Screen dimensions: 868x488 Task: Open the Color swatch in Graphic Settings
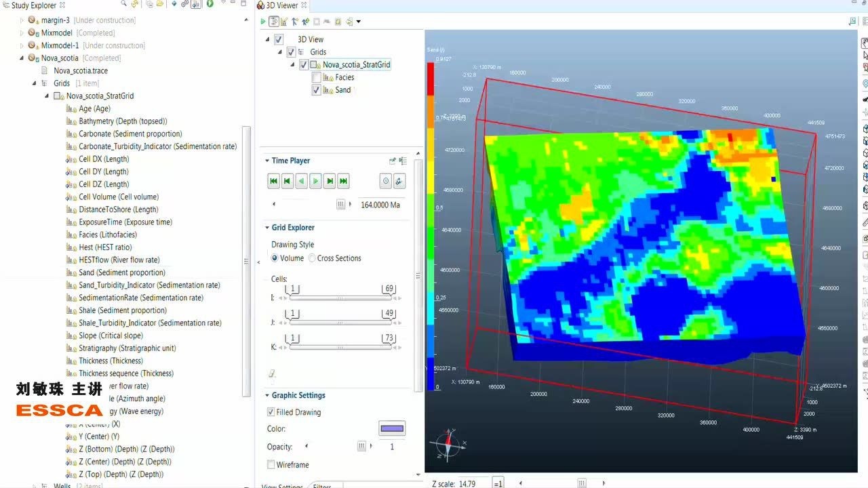click(x=391, y=428)
